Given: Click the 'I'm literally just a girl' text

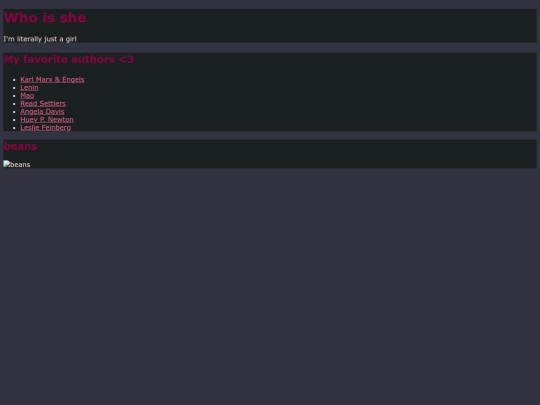Looking at the screenshot, I should [x=40, y=39].
